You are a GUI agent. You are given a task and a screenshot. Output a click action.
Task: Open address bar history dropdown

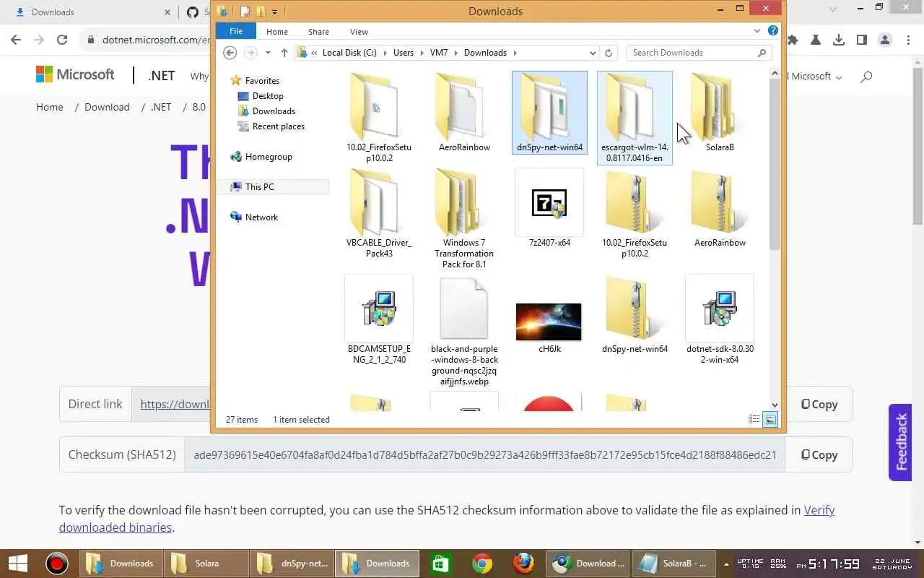(593, 53)
